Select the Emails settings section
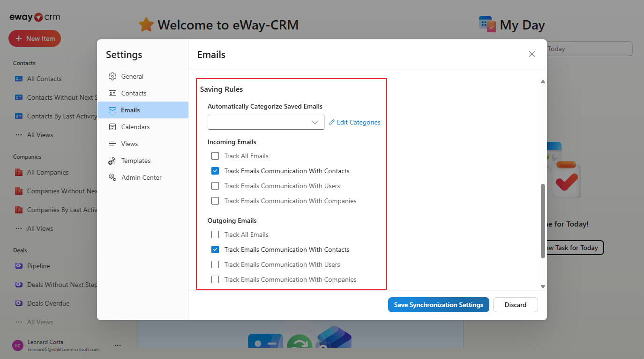This screenshot has height=359, width=644. (143, 110)
